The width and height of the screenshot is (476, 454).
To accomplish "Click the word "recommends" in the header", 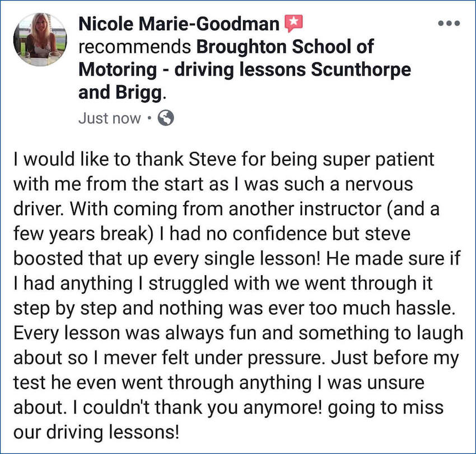I will (x=132, y=47).
